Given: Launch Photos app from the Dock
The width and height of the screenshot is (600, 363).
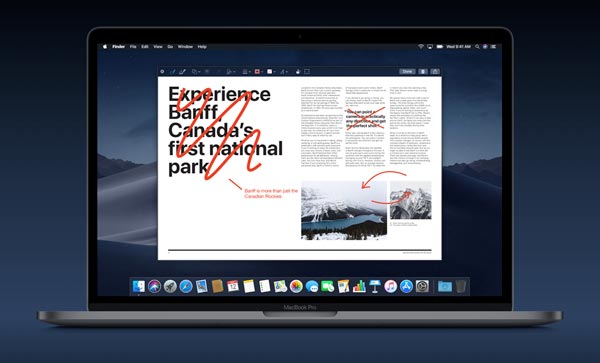Looking at the screenshot, I should pyautogui.click(x=296, y=286).
